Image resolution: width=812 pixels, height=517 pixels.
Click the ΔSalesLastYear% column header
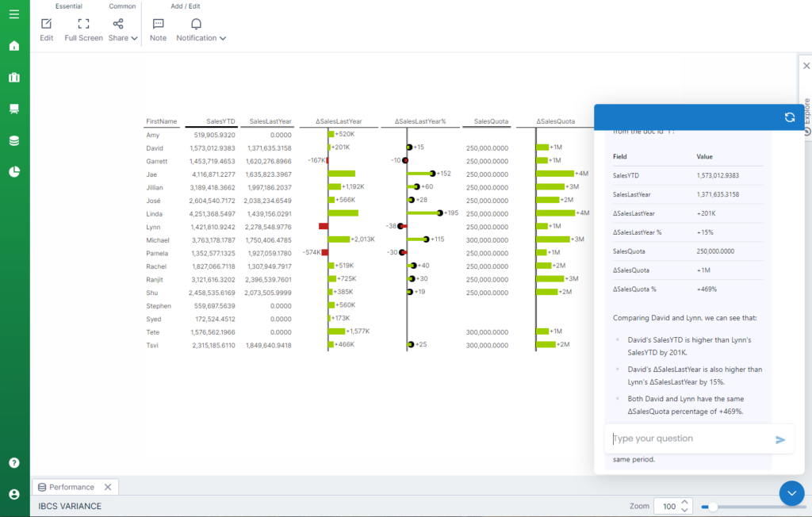pyautogui.click(x=420, y=121)
